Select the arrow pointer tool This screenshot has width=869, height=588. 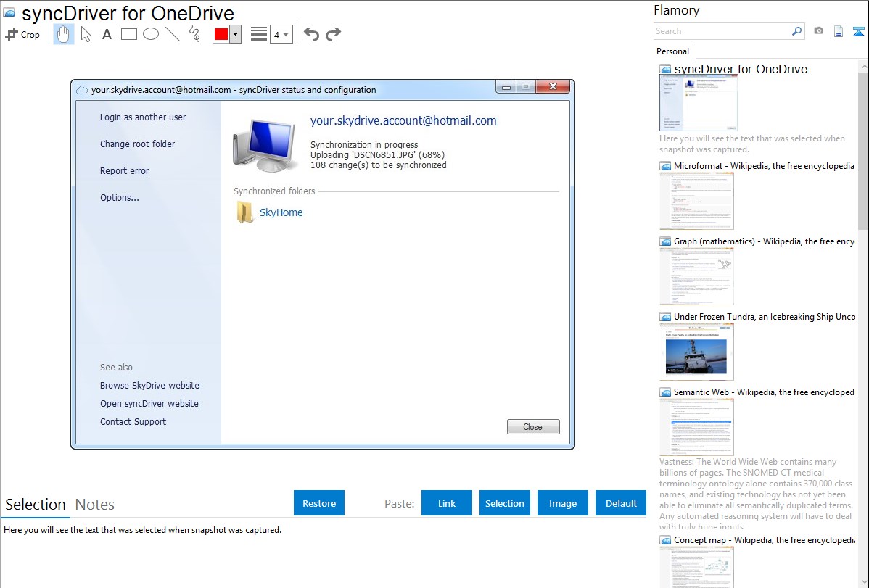[86, 34]
